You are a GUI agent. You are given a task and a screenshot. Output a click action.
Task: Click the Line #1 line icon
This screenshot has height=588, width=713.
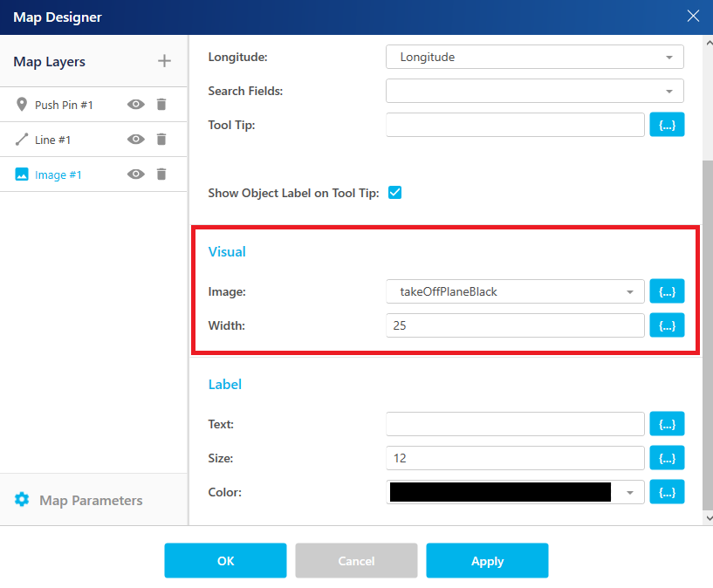tap(21, 140)
